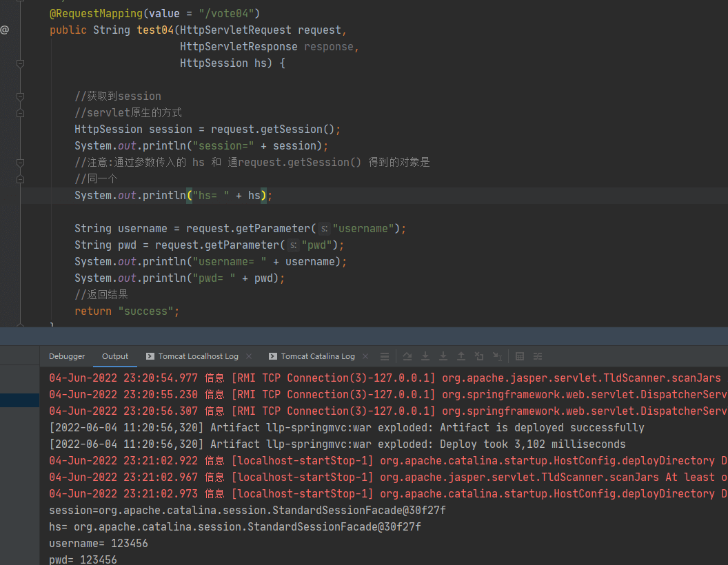Click console line session=org.apache.catalina.session.StandardSessionFacade@30f27f
This screenshot has height=565, width=728.
(x=247, y=511)
